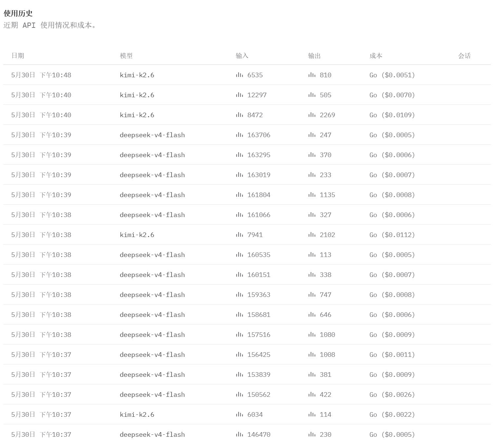Tap the bar chart icon beside input 163706

click(x=239, y=135)
